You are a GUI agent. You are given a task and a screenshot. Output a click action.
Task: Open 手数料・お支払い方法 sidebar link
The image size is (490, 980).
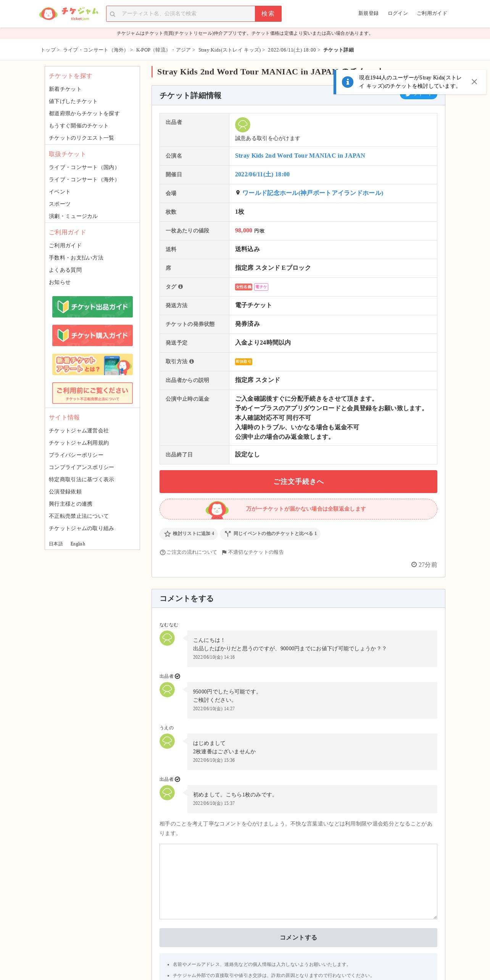[x=76, y=258]
